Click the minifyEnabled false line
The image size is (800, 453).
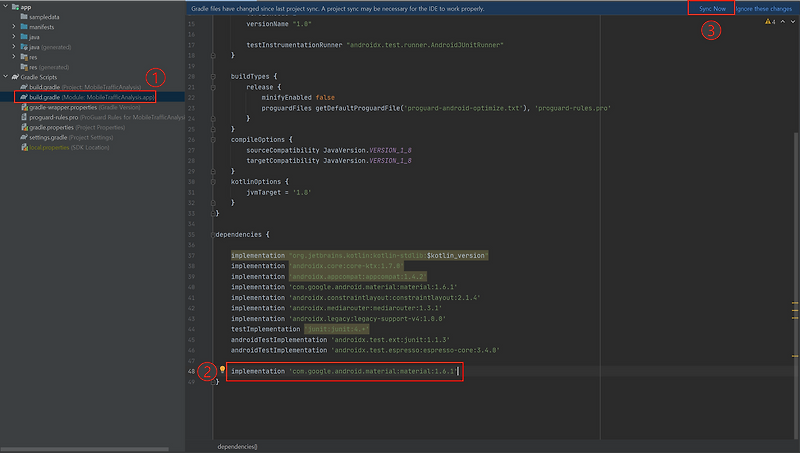298,97
